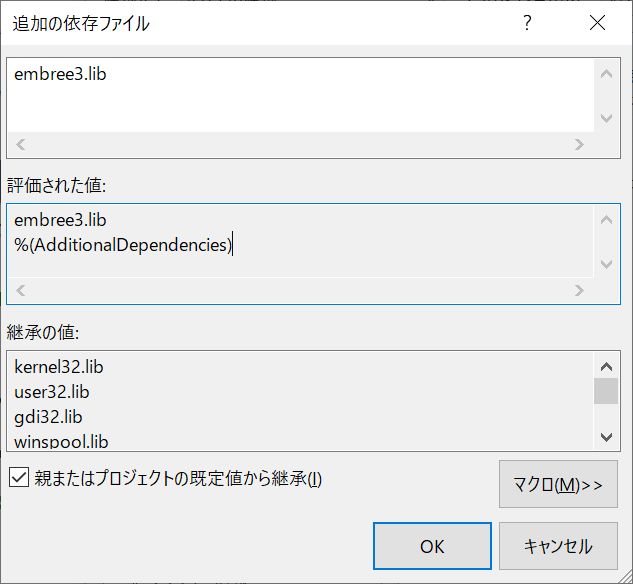
Task: Click the キャンセル button
Action: pyautogui.click(x=558, y=546)
